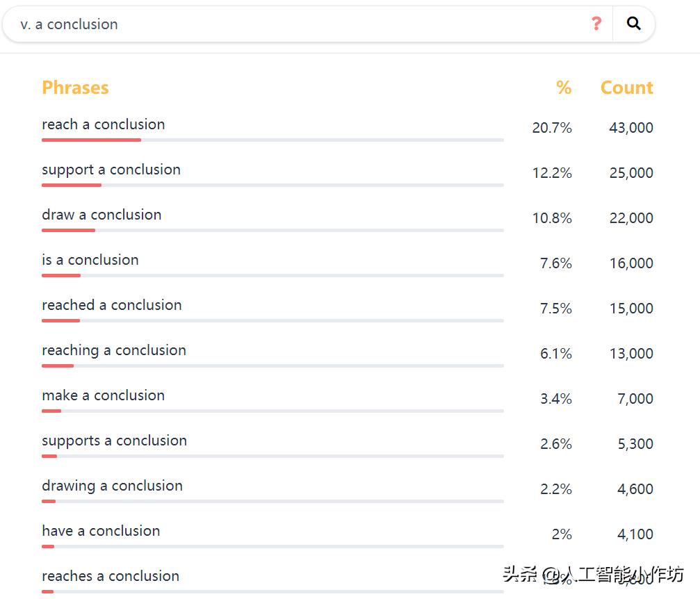Open the 'draw a conclusion' phrase entry

tap(101, 215)
